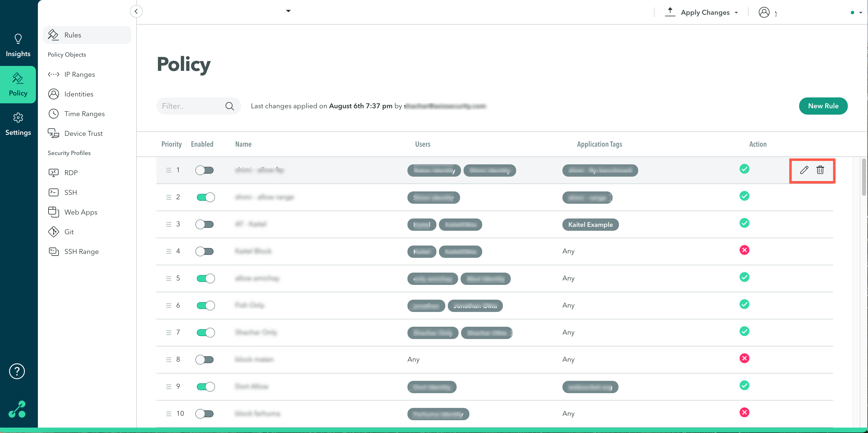Select Rules in the side menu
Screen dimensions: 868x433
73,35
